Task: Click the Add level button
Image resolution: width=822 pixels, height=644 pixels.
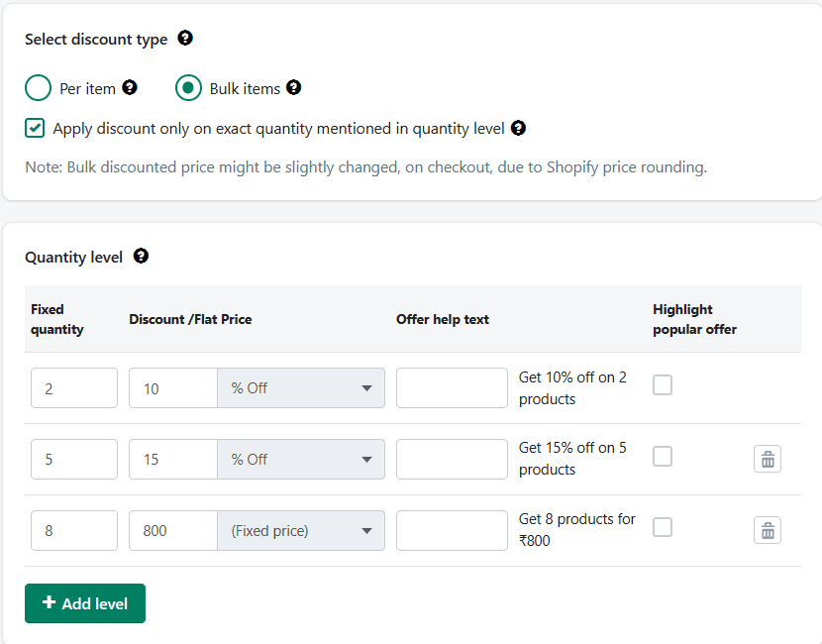Action: pos(85,603)
